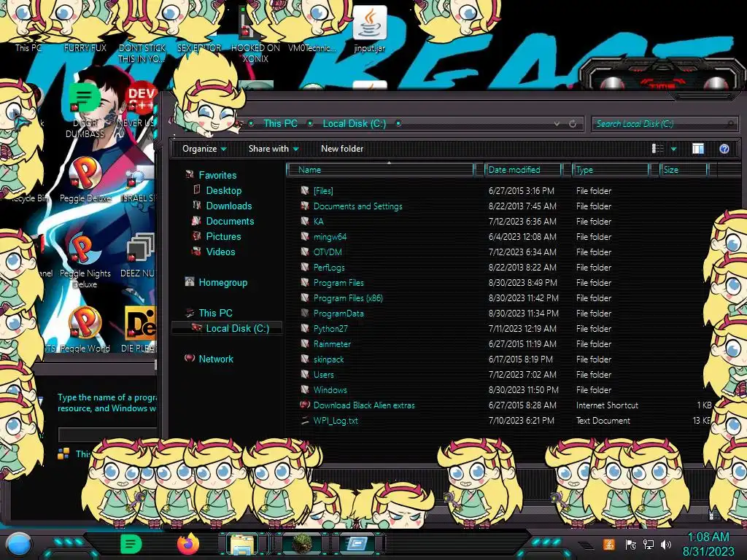Select Favorites in the navigation pane
The height and width of the screenshot is (560, 747).
[217, 175]
